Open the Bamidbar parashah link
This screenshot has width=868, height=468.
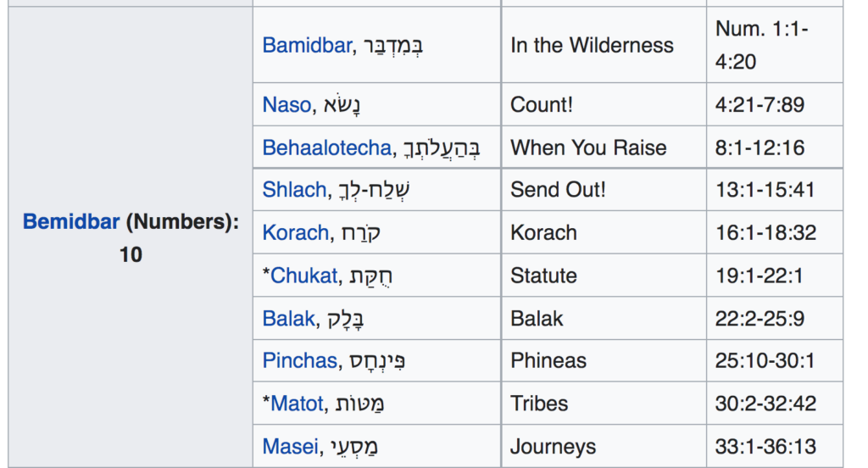306,45
